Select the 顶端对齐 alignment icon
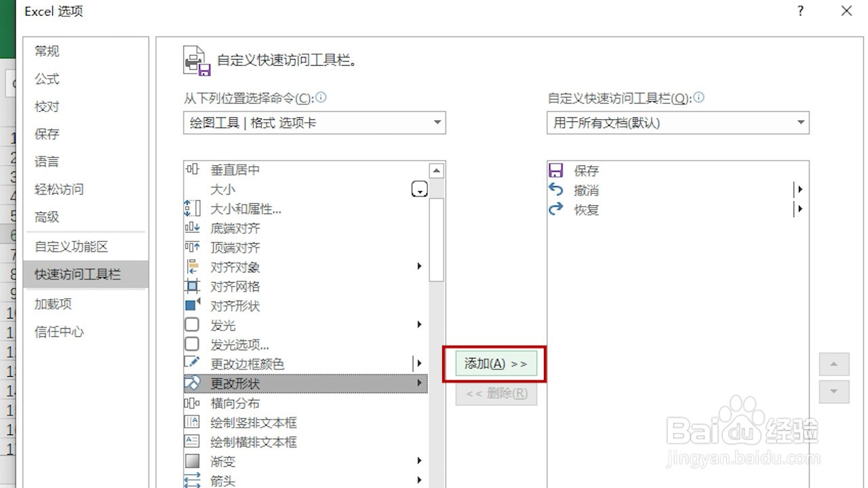 [x=192, y=247]
